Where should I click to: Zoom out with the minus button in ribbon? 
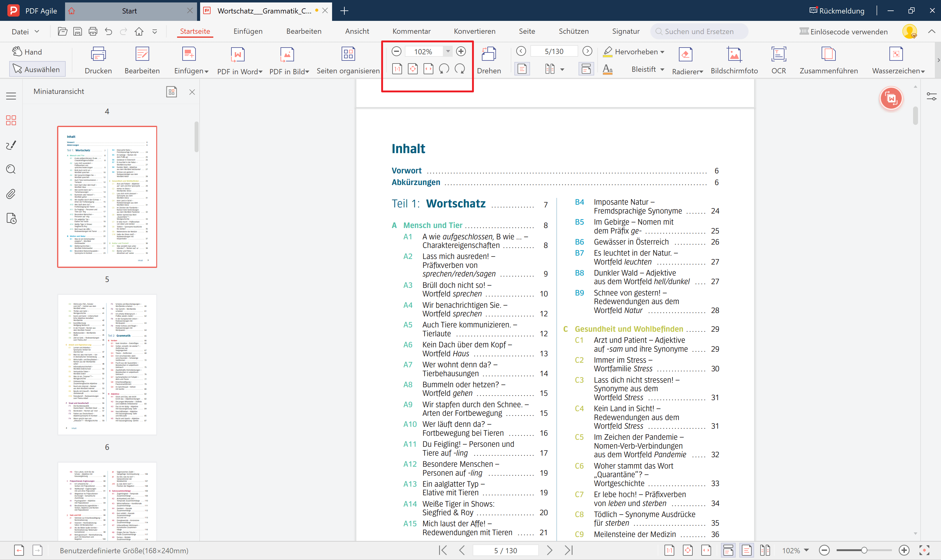tap(396, 51)
